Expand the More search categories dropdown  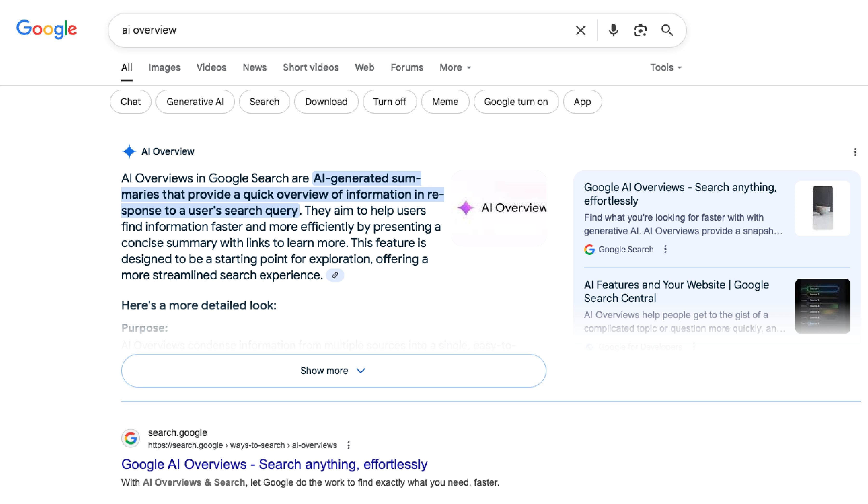coord(455,67)
